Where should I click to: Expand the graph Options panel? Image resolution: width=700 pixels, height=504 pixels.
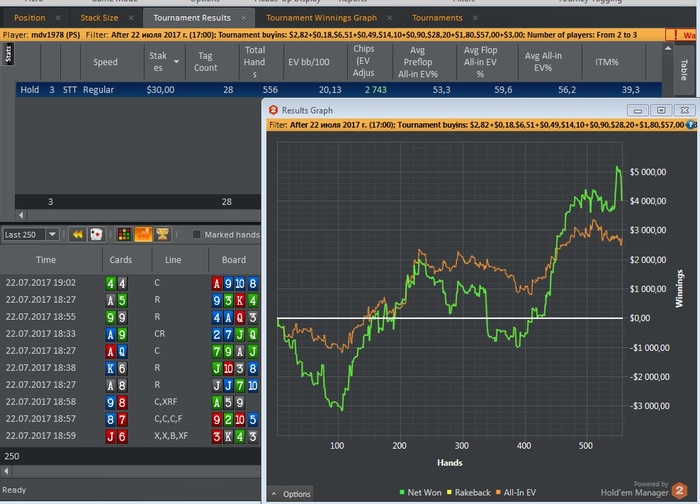click(290, 494)
